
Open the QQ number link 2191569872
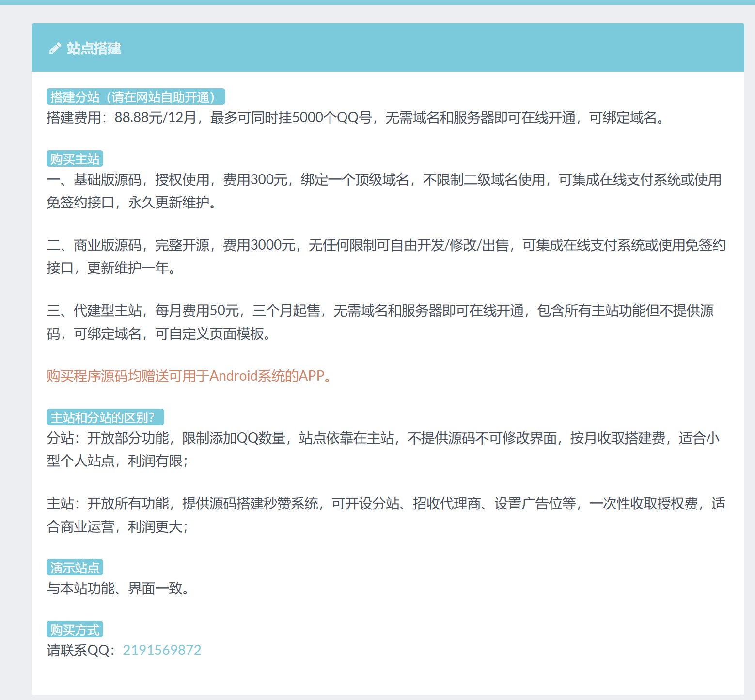click(x=162, y=650)
